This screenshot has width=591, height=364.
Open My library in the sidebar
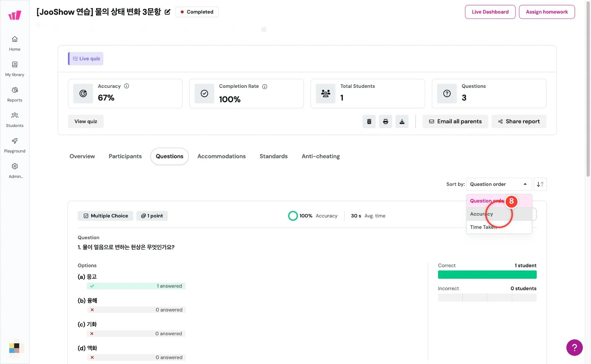(x=15, y=69)
